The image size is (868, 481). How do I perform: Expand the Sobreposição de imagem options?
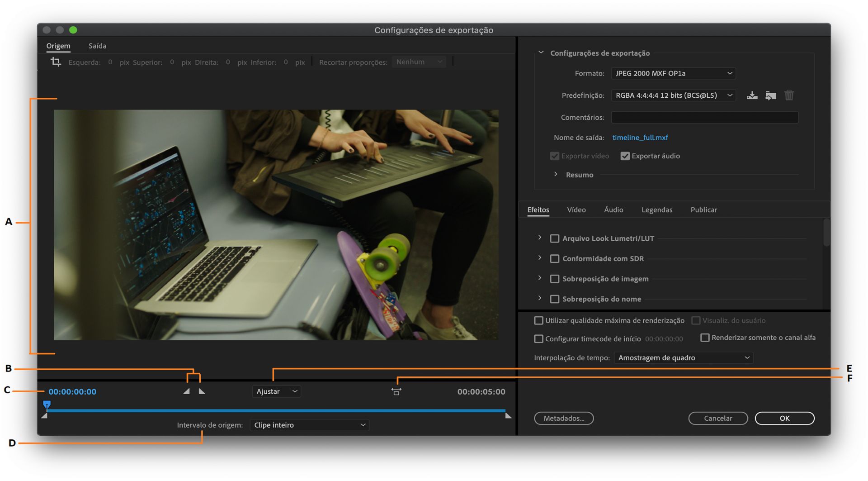click(x=539, y=278)
